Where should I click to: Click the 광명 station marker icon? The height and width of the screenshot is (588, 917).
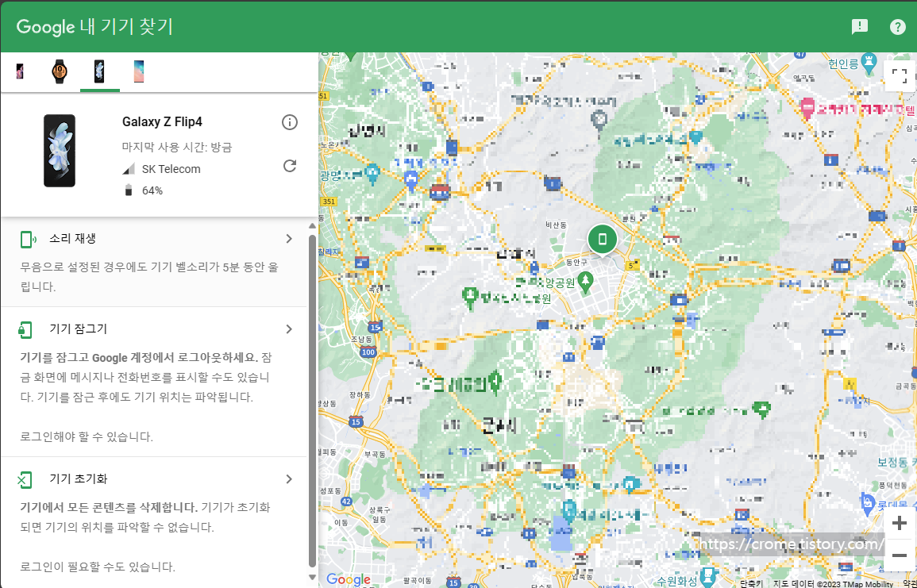click(372, 174)
